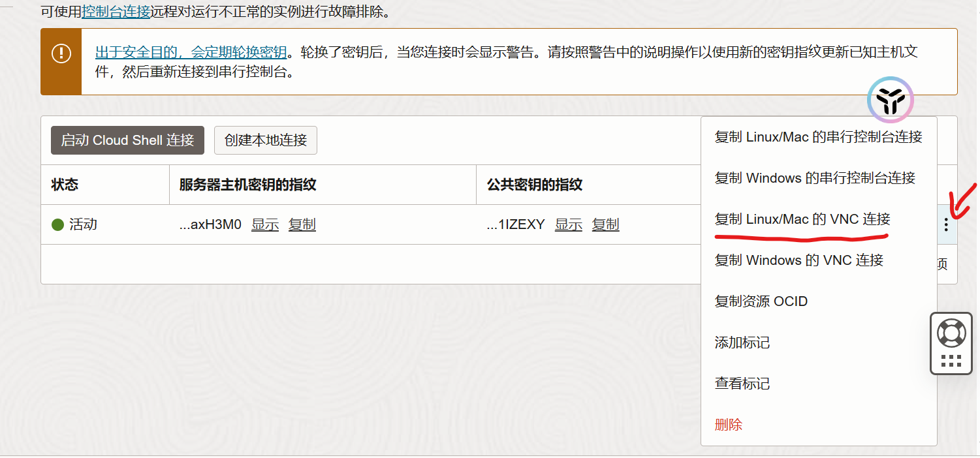Viewport: 980px width, 458px height.
Task: Click the red 删除 menu option
Action: (x=729, y=425)
